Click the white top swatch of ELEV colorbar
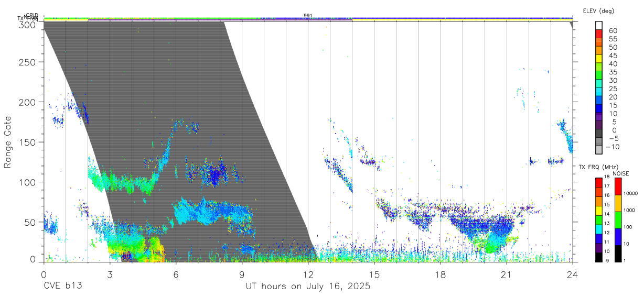Screen dimensions: 644x297 click(599, 26)
